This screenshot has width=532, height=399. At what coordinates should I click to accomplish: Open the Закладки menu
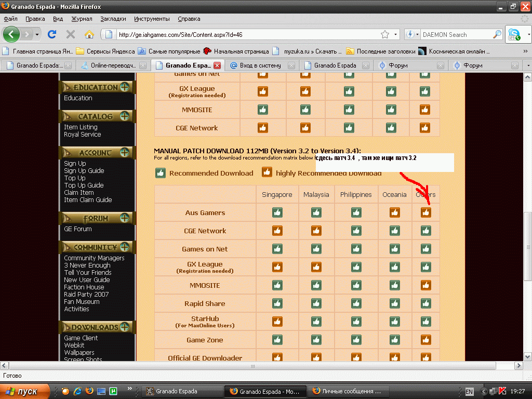click(x=113, y=19)
